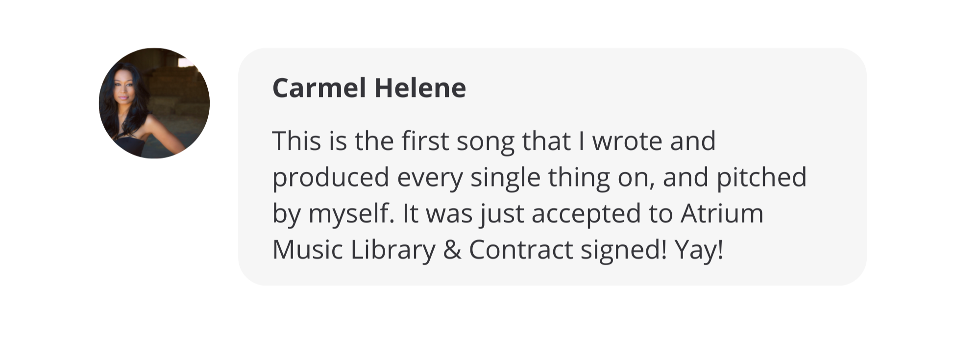Click the words "by myself."
The image size is (980, 348).
(x=333, y=214)
